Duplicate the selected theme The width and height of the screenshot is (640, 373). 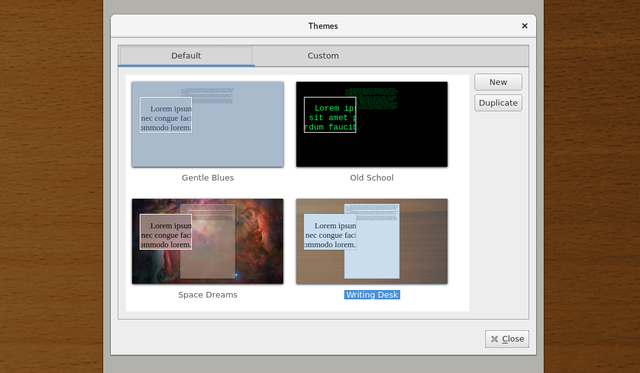click(x=498, y=103)
